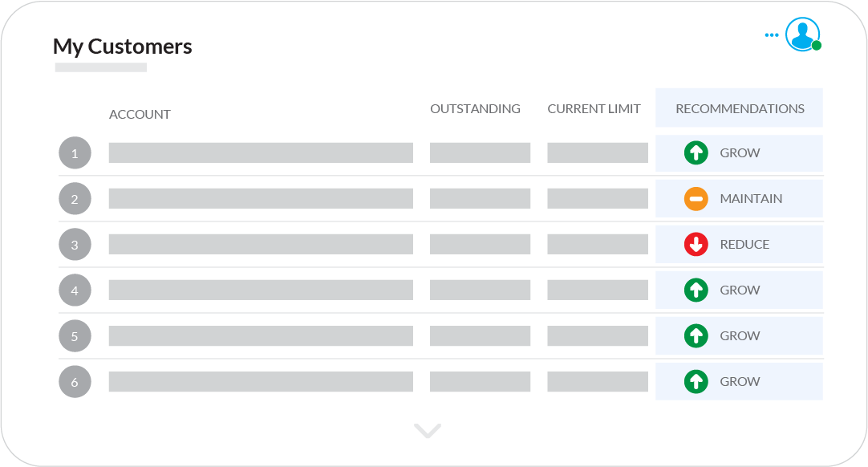Click the red REDUCE arrow in row 3
868x467 pixels.
point(696,244)
